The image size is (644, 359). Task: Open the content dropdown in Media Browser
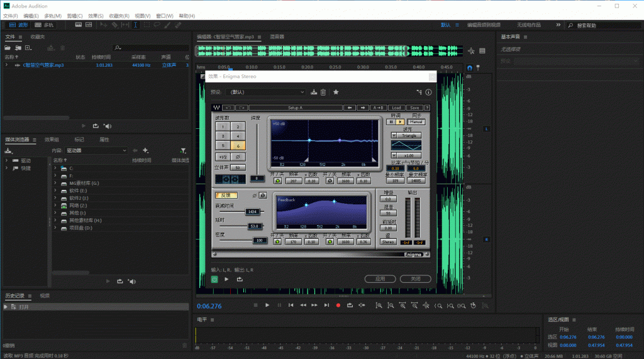[x=96, y=151]
